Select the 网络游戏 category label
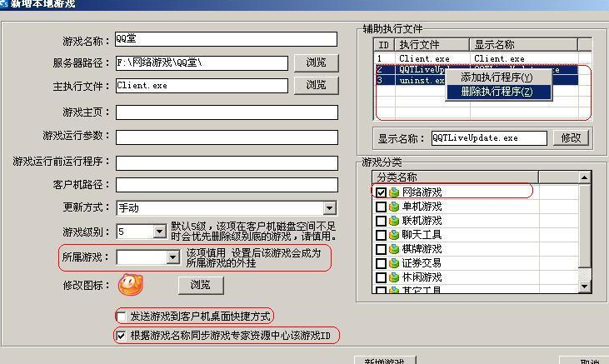The image size is (609, 364). [x=422, y=192]
